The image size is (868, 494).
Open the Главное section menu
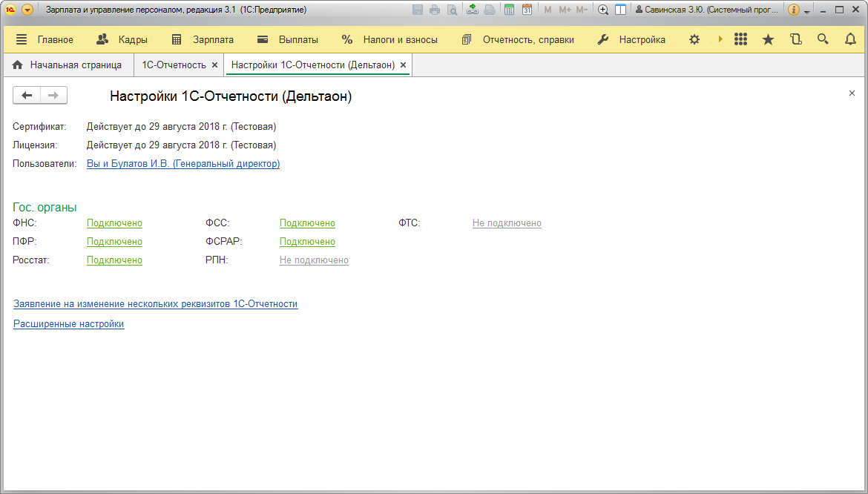click(x=45, y=39)
